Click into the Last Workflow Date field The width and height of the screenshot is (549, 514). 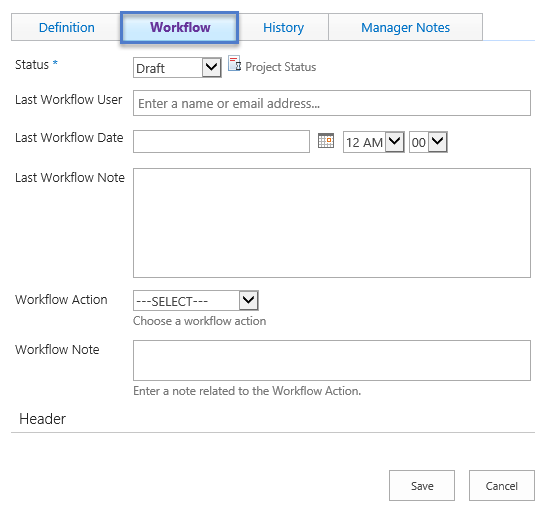221,141
